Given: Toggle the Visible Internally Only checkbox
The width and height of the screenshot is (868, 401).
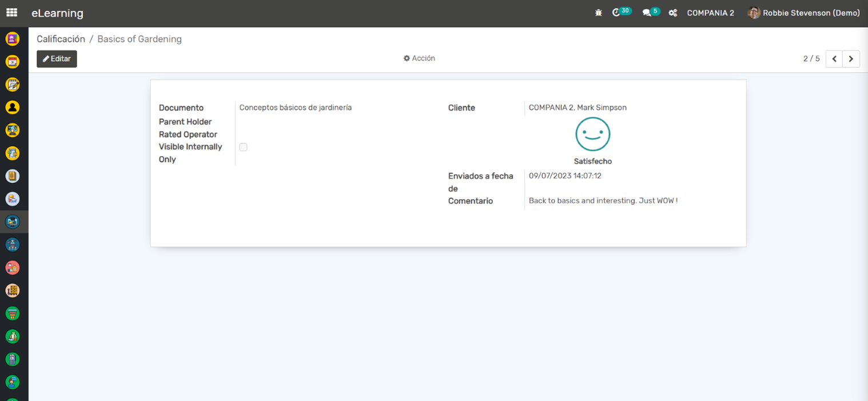Looking at the screenshot, I should 243,147.
